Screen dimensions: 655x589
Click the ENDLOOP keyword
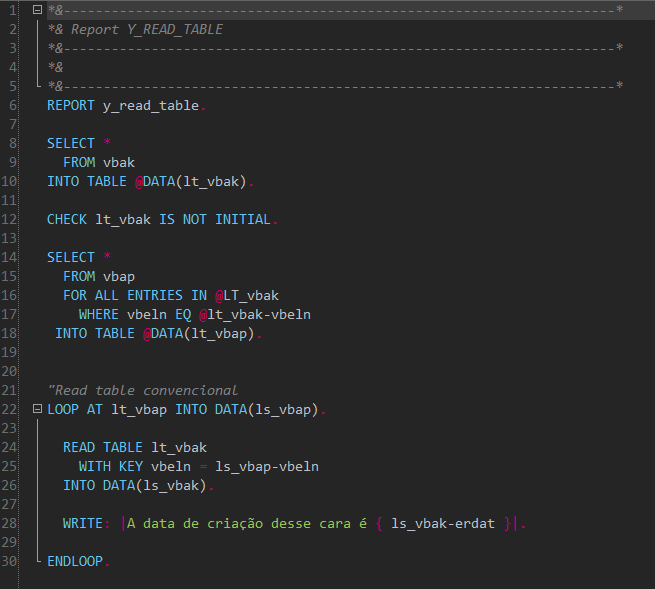coord(75,561)
